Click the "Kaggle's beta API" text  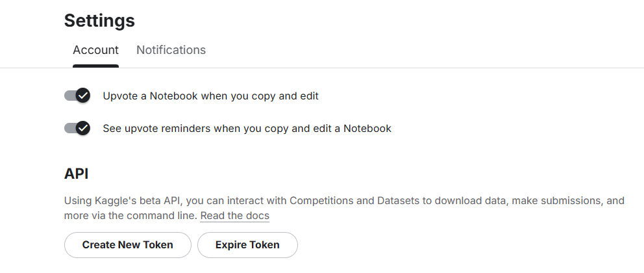[138, 201]
